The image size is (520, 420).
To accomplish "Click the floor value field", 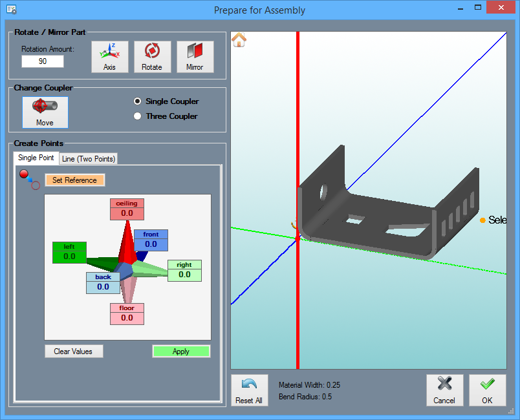I will click(127, 318).
